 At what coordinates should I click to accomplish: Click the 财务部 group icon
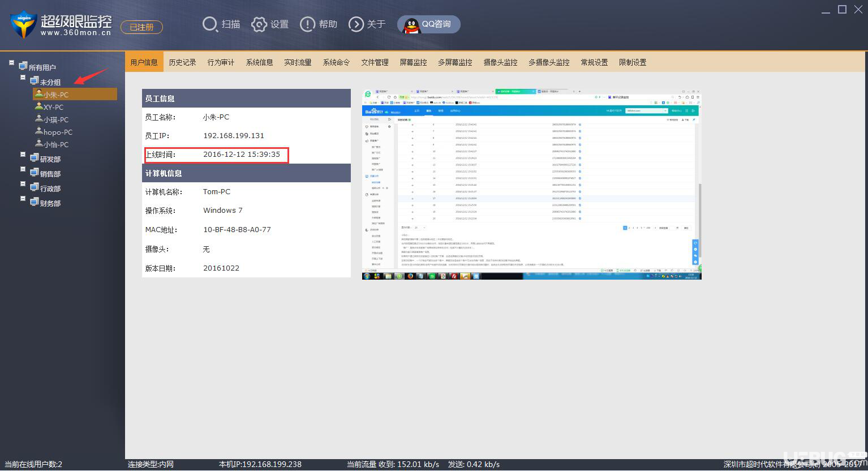[35, 202]
